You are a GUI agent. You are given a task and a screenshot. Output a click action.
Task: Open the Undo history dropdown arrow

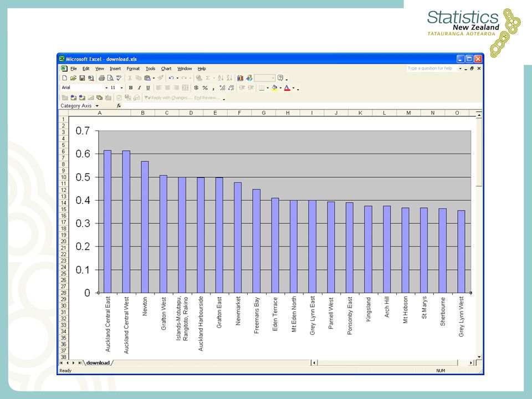177,78
